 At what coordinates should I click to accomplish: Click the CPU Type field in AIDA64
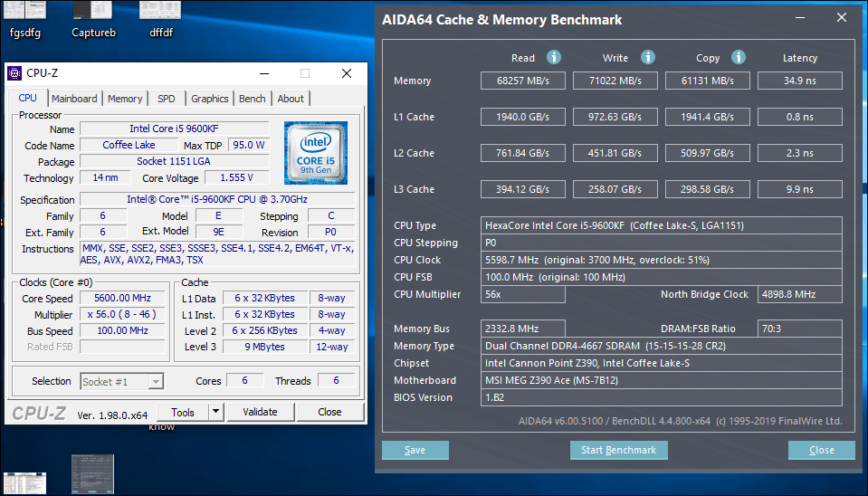(662, 225)
